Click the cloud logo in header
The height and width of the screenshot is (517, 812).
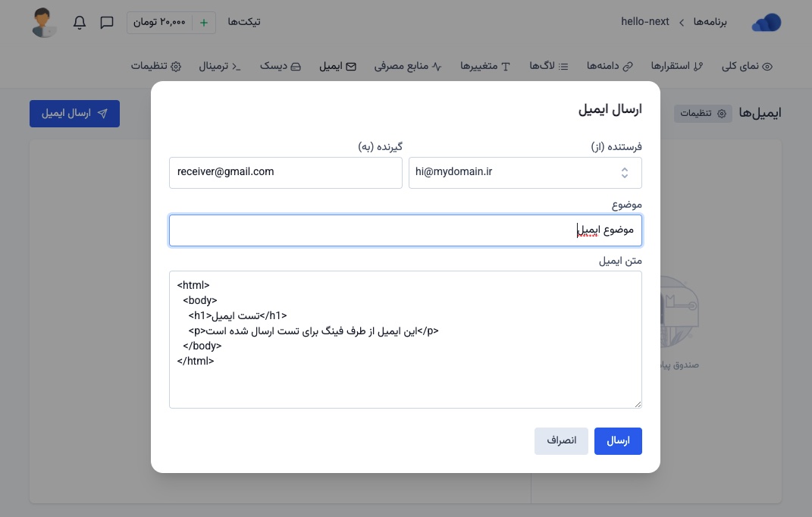766,23
